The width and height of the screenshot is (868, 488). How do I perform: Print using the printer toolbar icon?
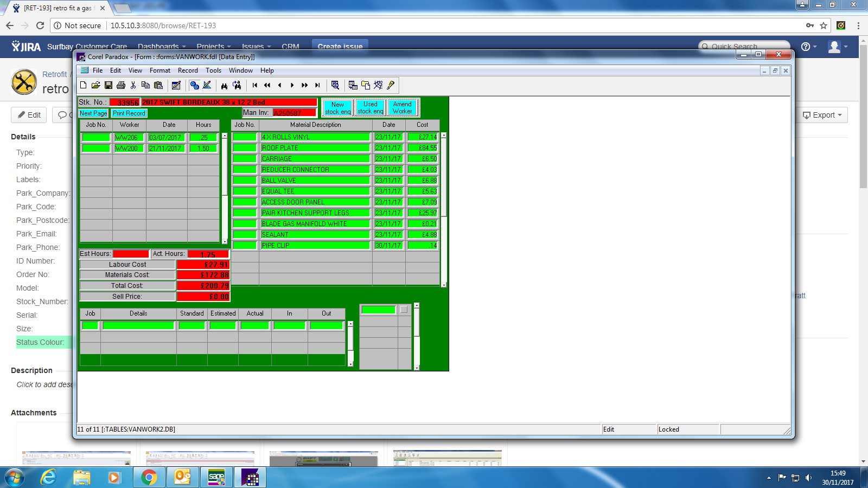[121, 85]
